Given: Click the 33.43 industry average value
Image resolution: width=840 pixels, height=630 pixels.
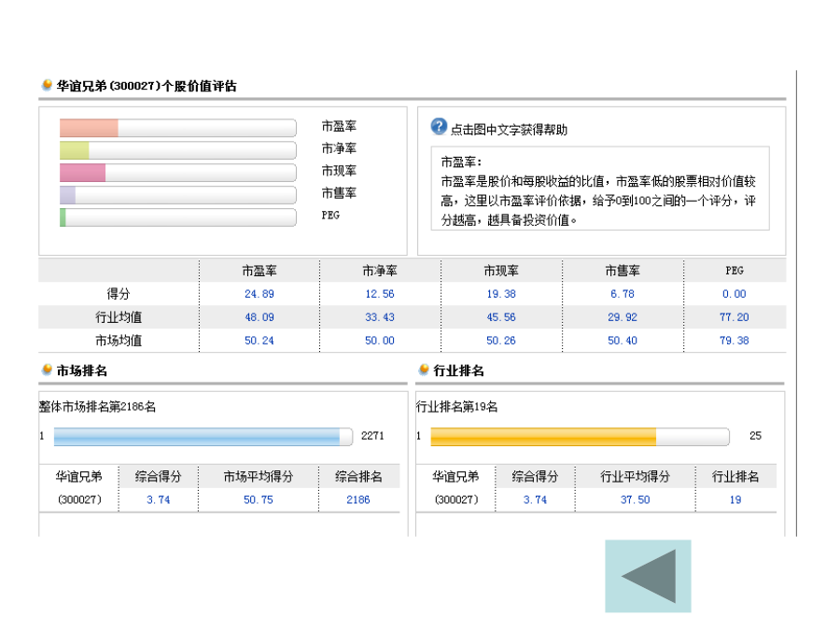Looking at the screenshot, I should [380, 317].
